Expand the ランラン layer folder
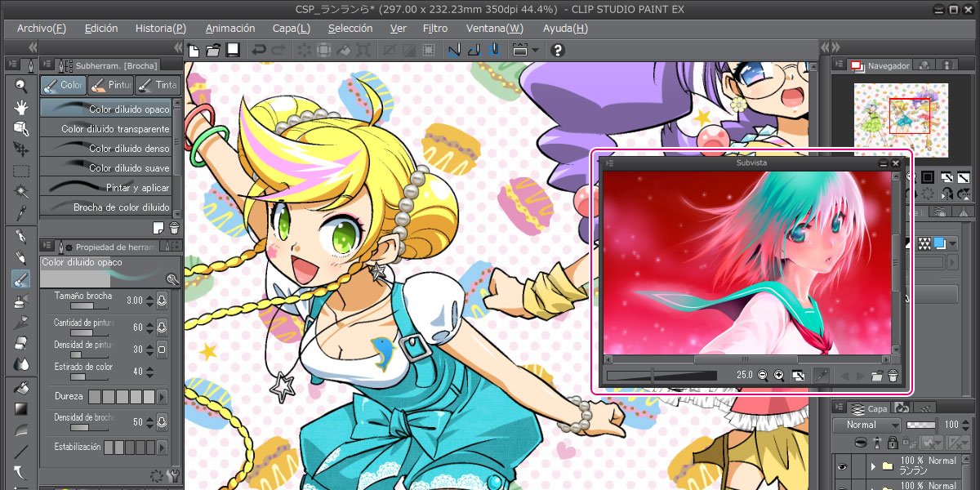This screenshot has width=980, height=490. [x=873, y=466]
